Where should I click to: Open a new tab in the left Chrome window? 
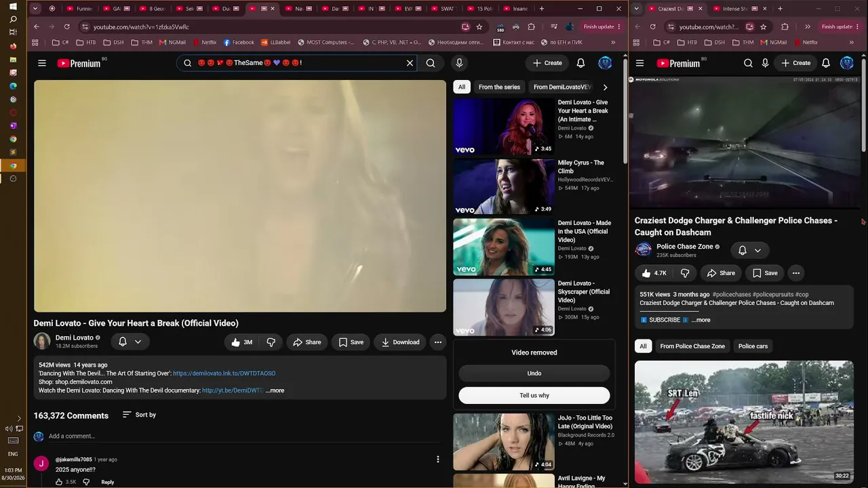pos(541,9)
